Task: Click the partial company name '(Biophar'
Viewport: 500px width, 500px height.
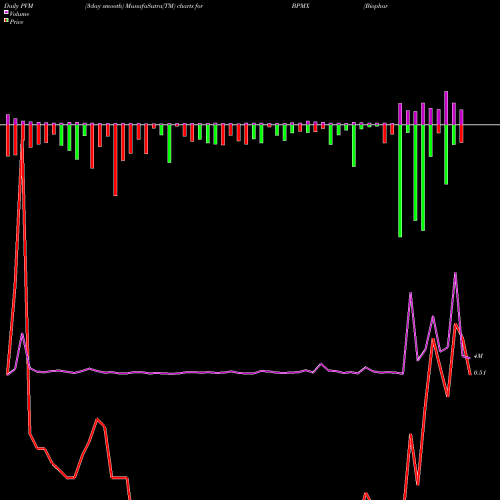Action: coord(376,6)
